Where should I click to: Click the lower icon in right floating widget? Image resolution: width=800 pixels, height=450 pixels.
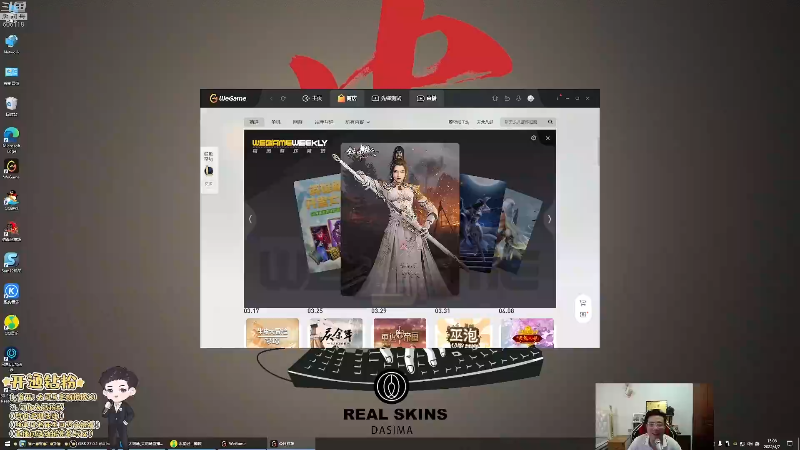pos(583,314)
